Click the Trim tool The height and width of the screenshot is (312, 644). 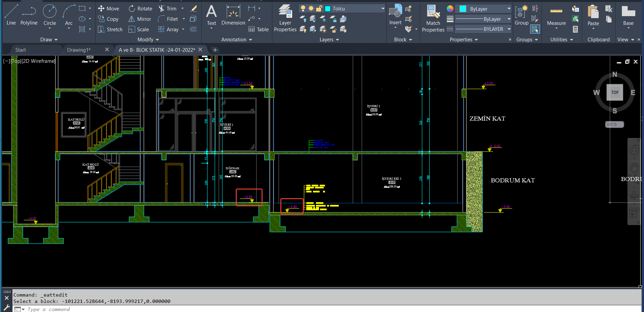coord(167,8)
